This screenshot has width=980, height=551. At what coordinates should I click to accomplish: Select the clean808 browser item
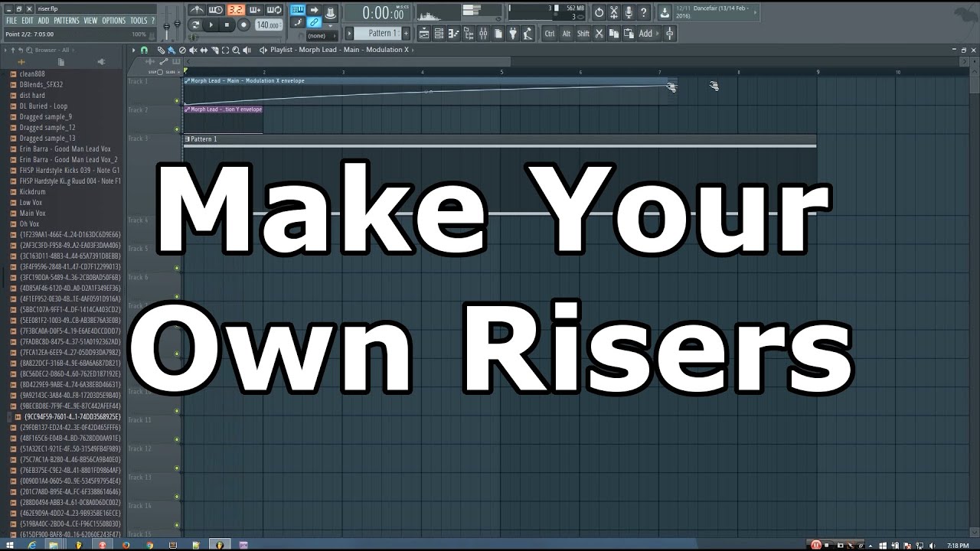(32, 74)
